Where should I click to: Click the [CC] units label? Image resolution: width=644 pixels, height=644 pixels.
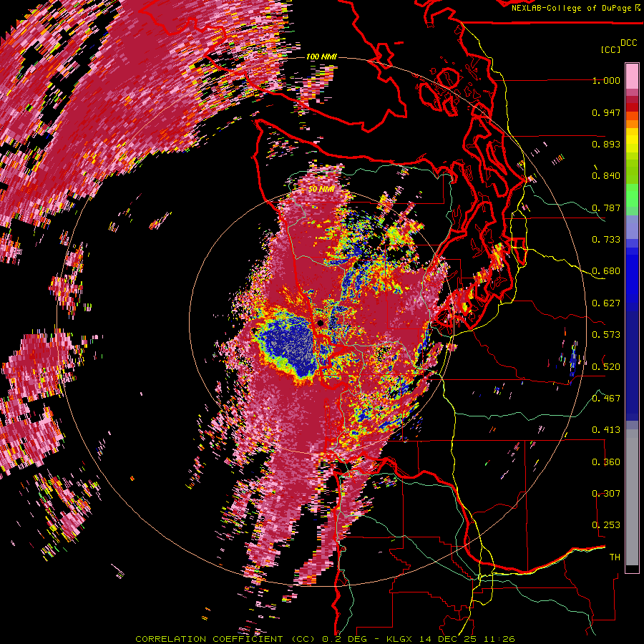(x=610, y=49)
